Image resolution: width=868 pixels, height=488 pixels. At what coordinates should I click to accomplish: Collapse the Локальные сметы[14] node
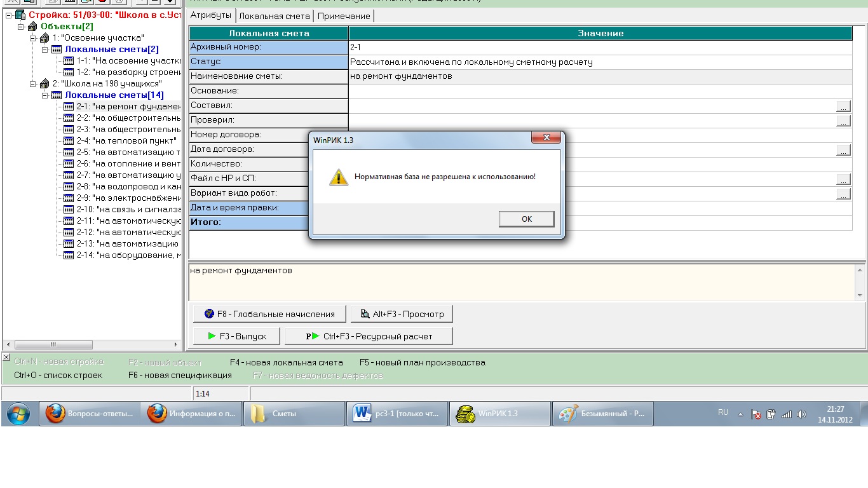[44, 95]
